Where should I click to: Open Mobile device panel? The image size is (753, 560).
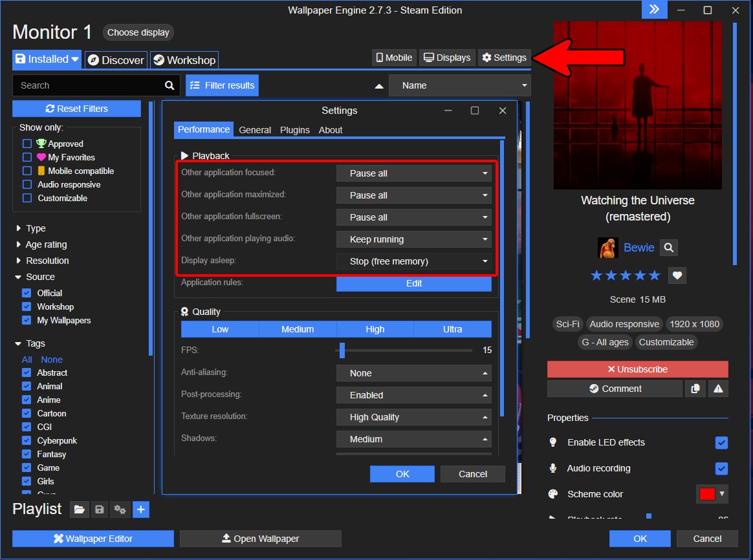pos(394,58)
